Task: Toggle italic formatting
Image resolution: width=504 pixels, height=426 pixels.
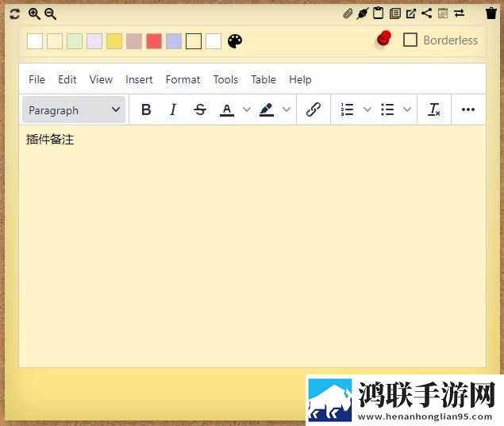Action: click(x=173, y=109)
